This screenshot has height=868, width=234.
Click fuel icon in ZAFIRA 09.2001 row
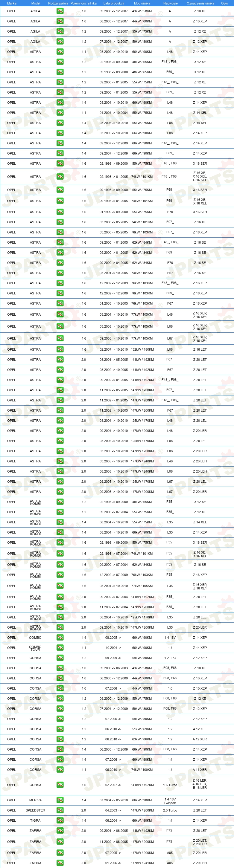pos(60,830)
